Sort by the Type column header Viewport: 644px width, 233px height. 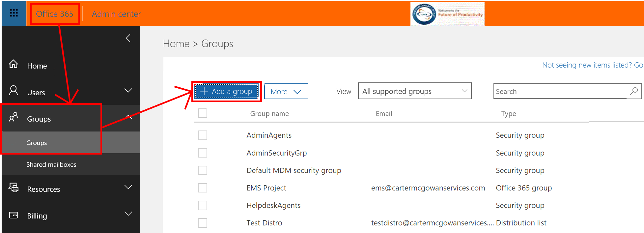coord(509,114)
